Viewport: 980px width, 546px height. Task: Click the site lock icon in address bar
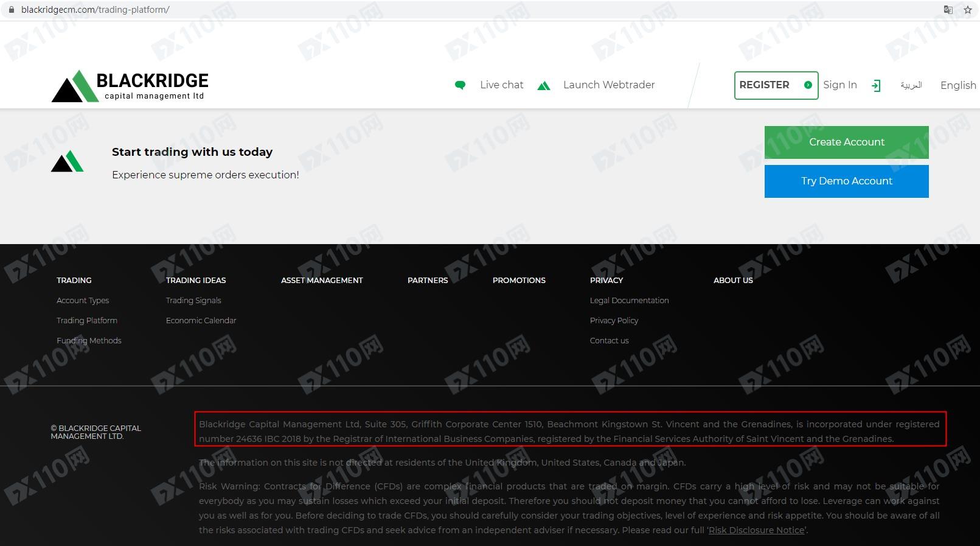click(11, 10)
